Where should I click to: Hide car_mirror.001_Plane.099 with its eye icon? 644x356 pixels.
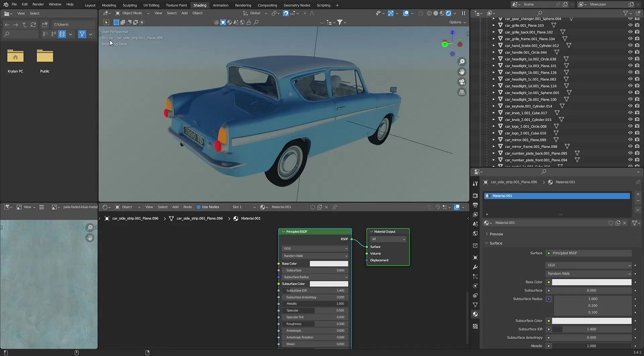click(630, 140)
